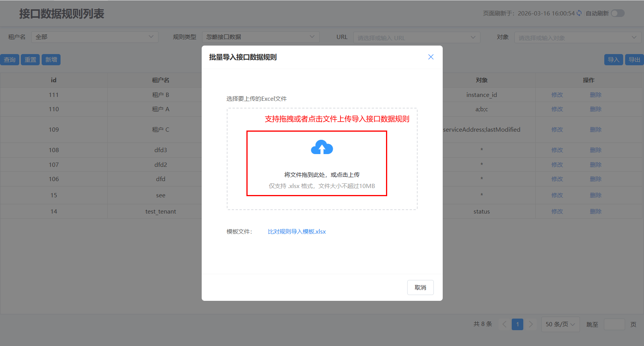Click the 查询 query button
The width and height of the screenshot is (644, 346).
point(10,59)
